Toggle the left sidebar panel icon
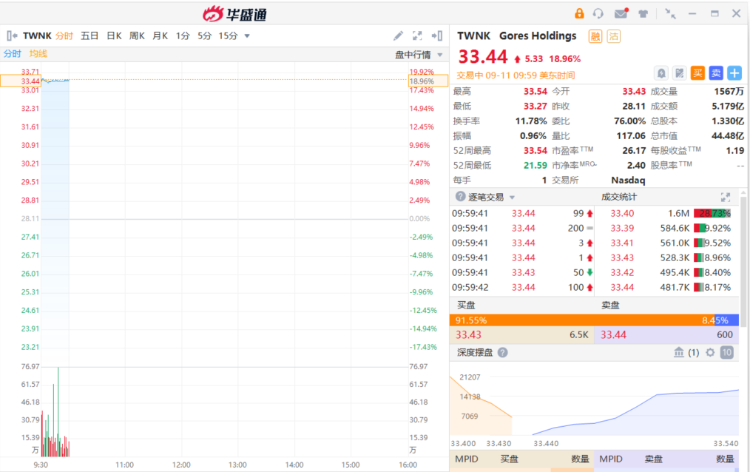This screenshot has width=750, height=472. pos(12,36)
